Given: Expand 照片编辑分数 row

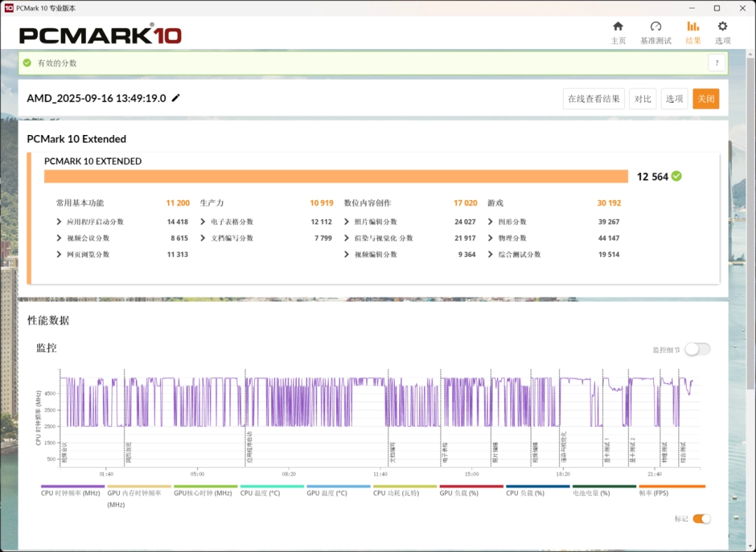Looking at the screenshot, I should pyautogui.click(x=346, y=222).
